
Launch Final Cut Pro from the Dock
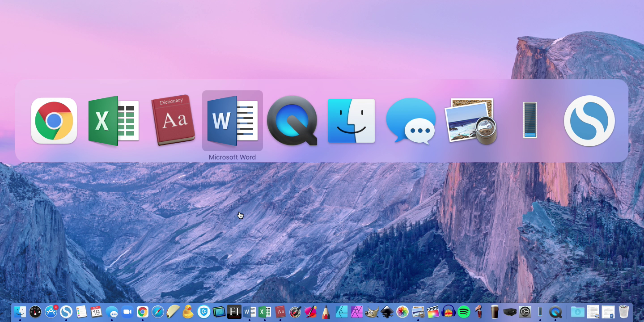pos(433,312)
